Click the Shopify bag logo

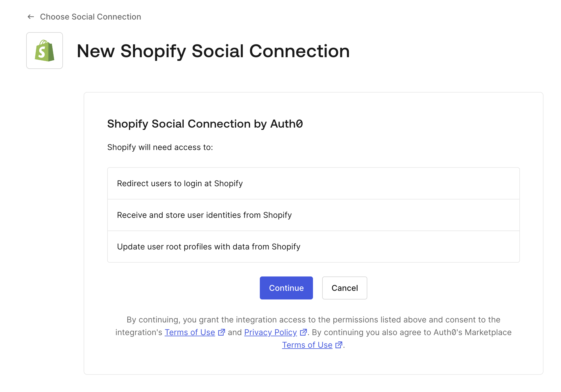45,51
